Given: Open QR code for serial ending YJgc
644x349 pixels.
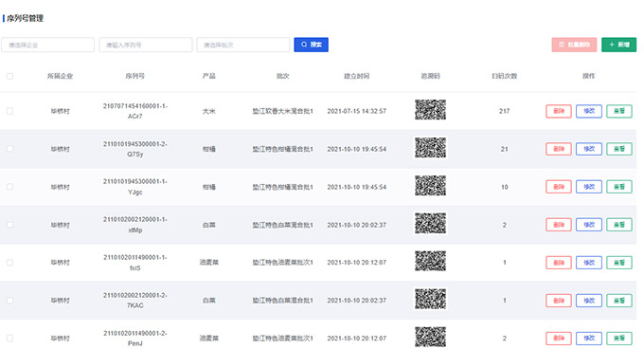Looking at the screenshot, I should click(430, 185).
